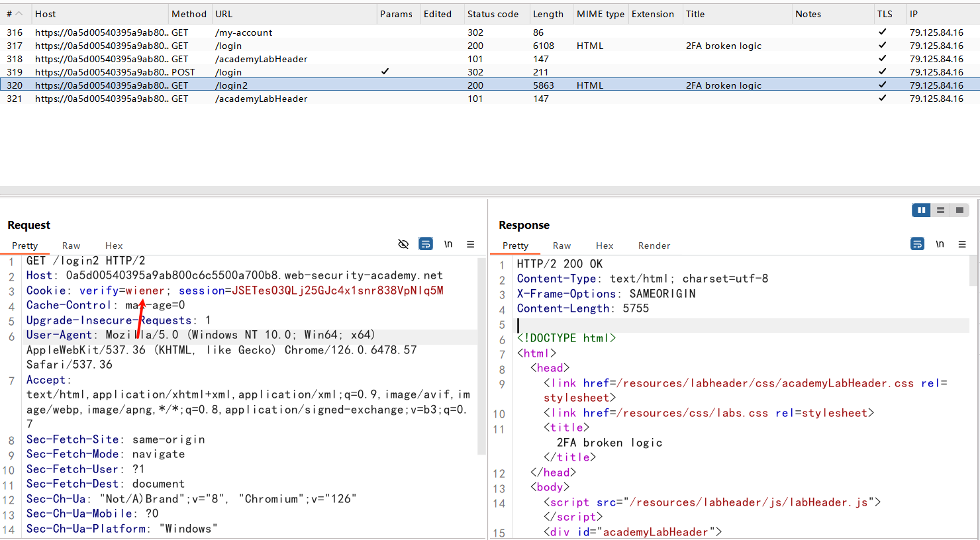Click the Request pane vertical scrollbar
The image size is (980, 540).
point(481,357)
